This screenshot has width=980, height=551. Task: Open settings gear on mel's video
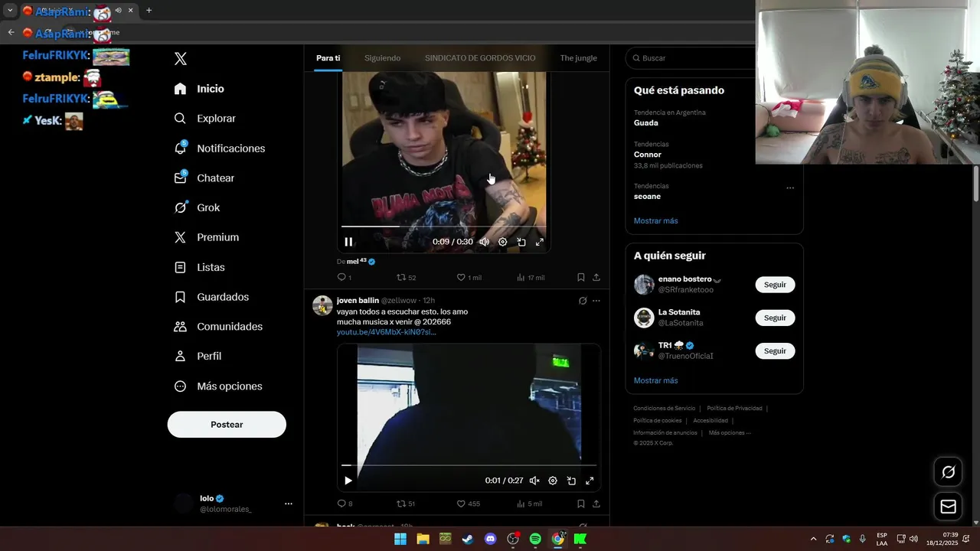tap(502, 242)
